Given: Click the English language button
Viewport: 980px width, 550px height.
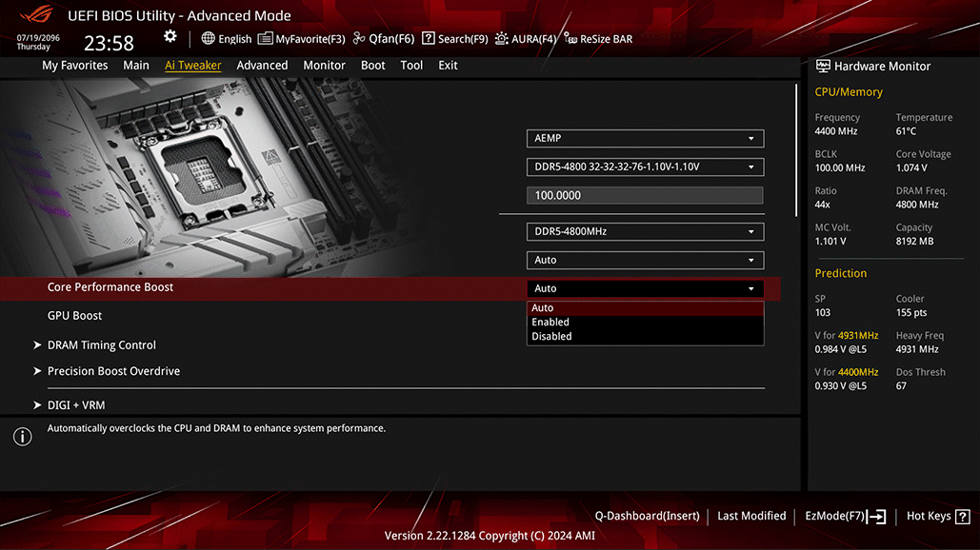Looking at the screenshot, I should [x=227, y=39].
